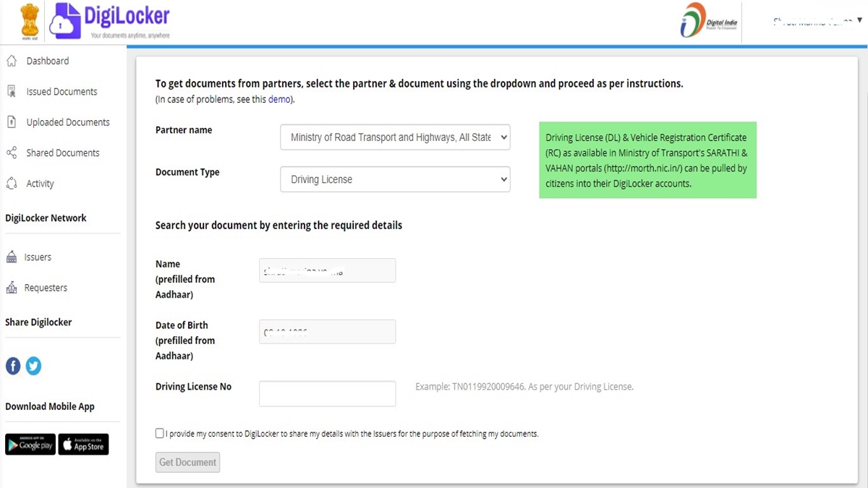Open Uploaded Documents menu item
This screenshot has height=488, width=868.
point(68,122)
